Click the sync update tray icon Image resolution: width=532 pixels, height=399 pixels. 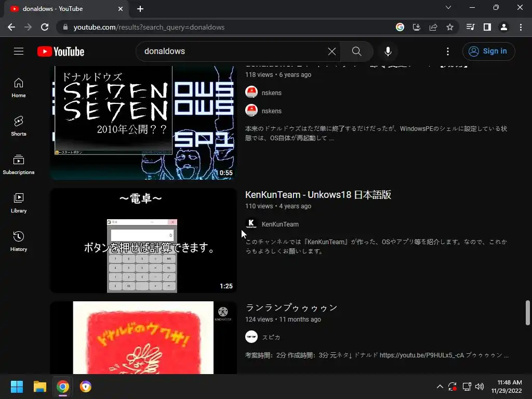[x=453, y=387]
